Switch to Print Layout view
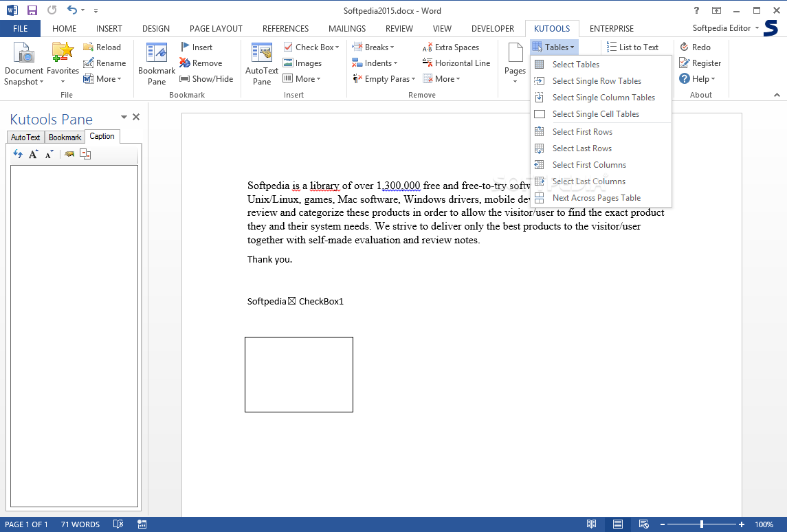This screenshot has height=532, width=787. [x=618, y=524]
